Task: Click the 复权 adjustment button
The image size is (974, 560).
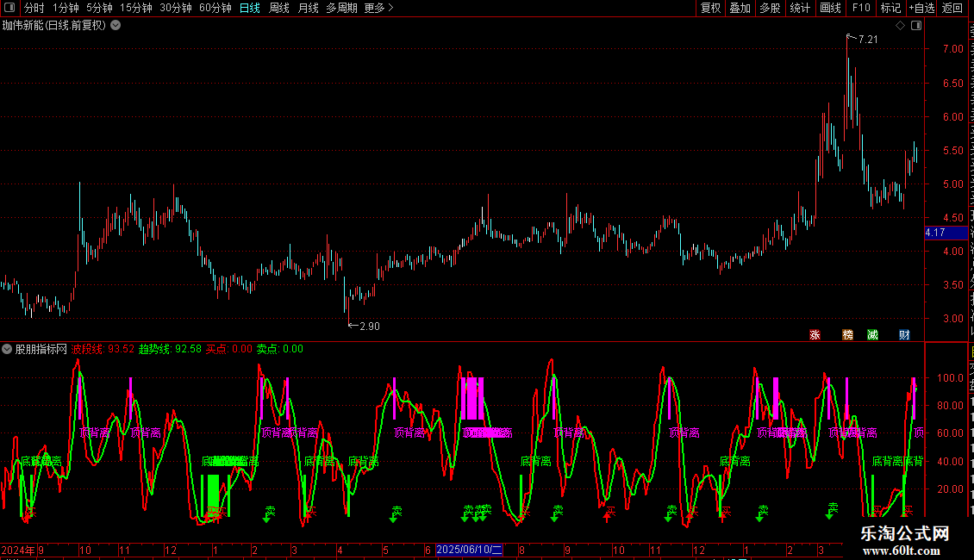Action: pos(710,8)
